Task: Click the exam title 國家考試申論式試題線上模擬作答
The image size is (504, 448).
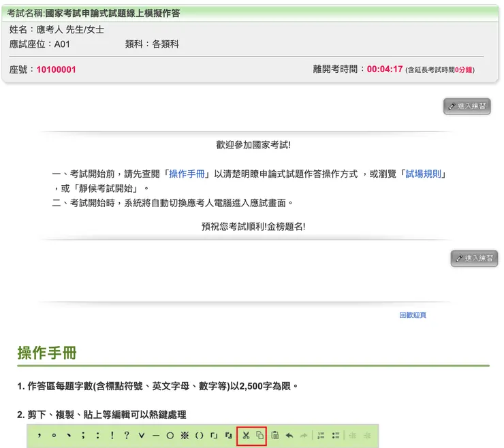Action: coord(112,13)
